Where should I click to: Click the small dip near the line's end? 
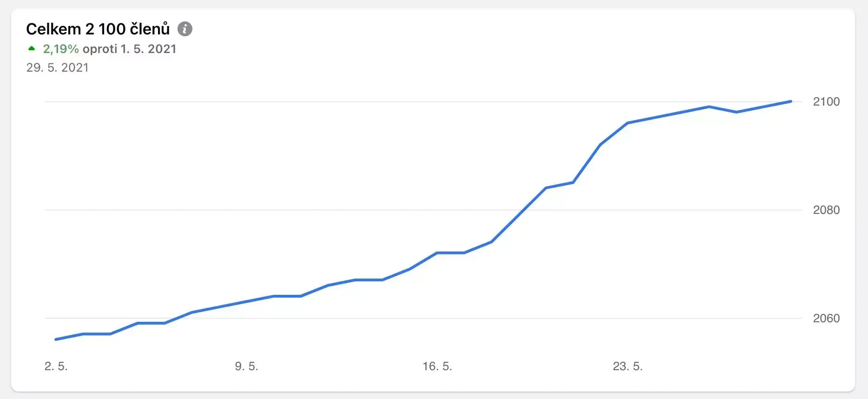736,112
